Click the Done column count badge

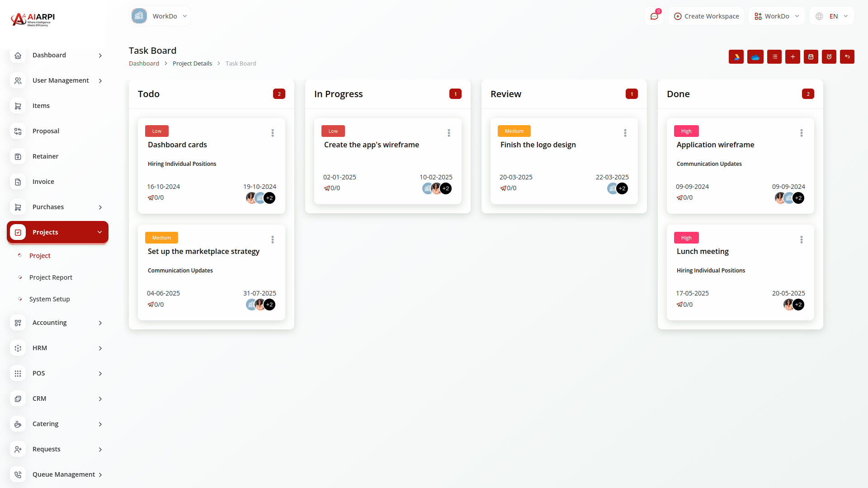click(808, 94)
